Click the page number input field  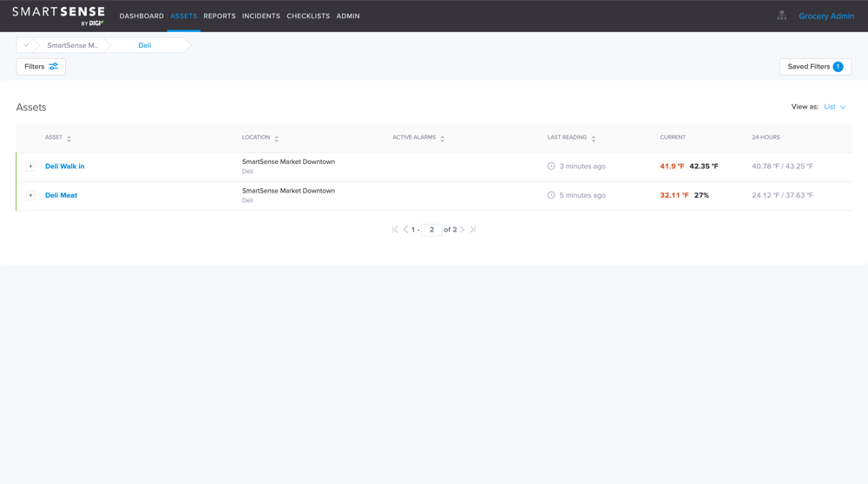(431, 230)
